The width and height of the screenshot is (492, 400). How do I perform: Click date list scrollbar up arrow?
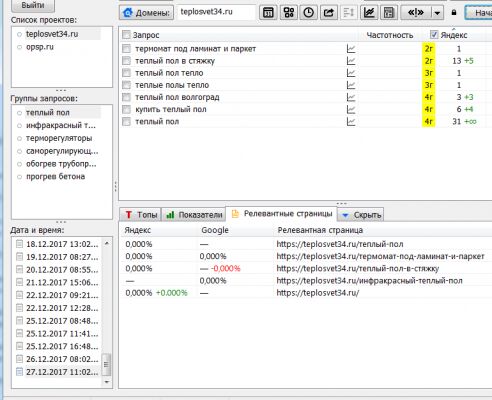click(107, 243)
